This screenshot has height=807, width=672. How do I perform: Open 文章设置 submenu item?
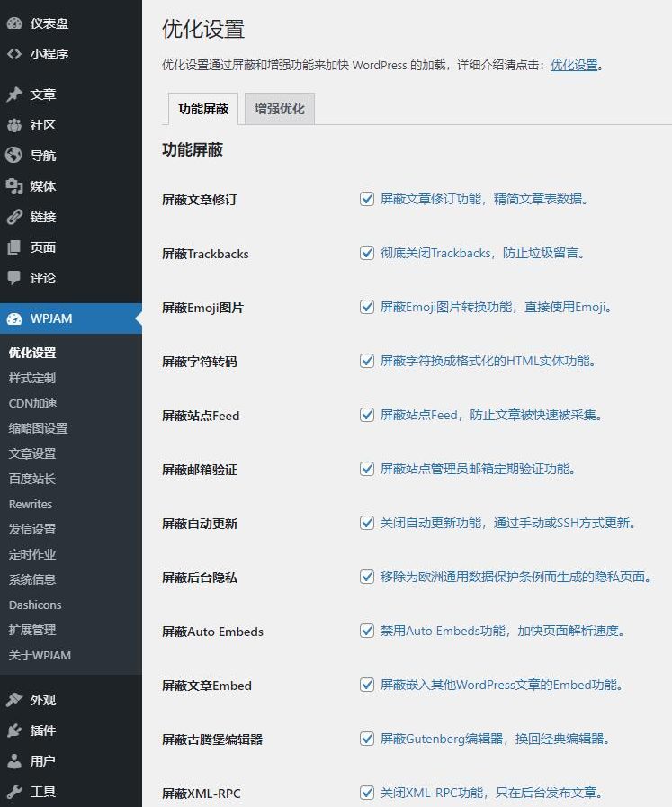coord(31,453)
